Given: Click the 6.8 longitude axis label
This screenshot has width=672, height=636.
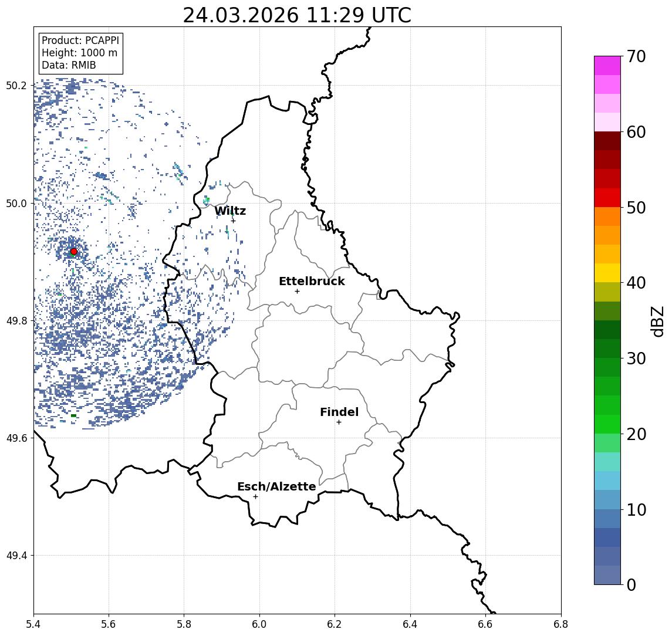Looking at the screenshot, I should click(560, 624).
